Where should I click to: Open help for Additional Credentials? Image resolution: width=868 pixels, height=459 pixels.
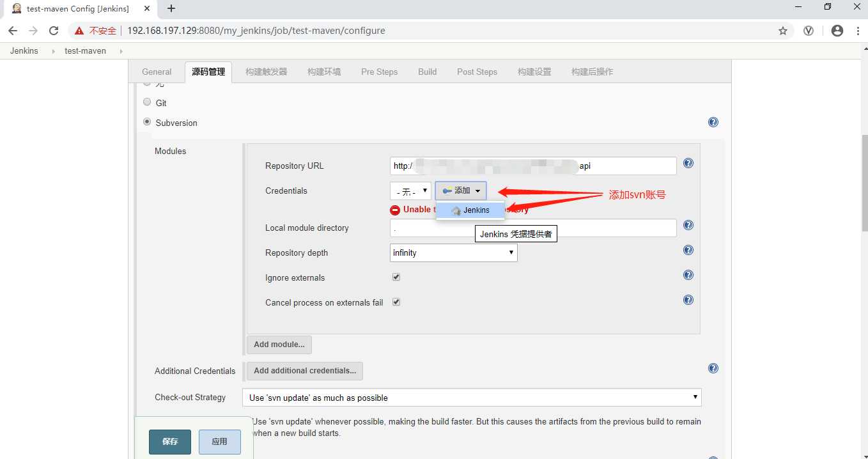713,368
